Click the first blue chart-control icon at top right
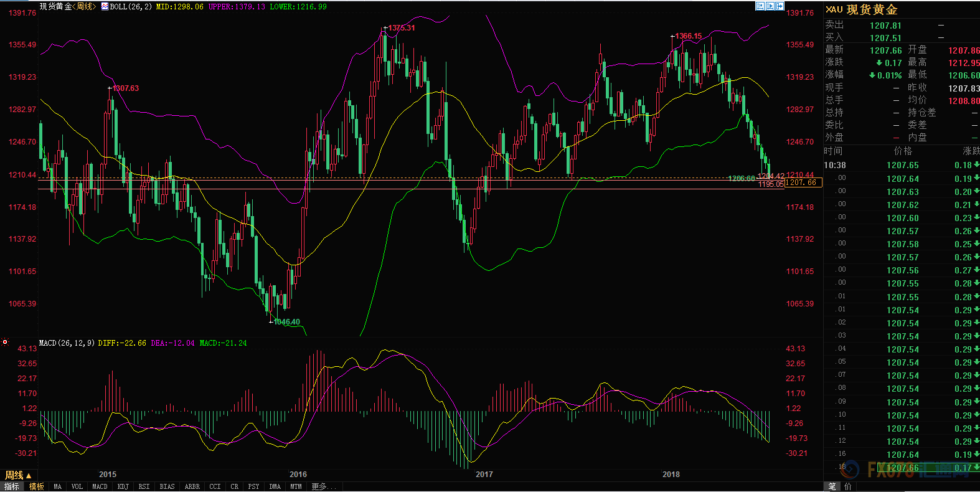 [760, 6]
